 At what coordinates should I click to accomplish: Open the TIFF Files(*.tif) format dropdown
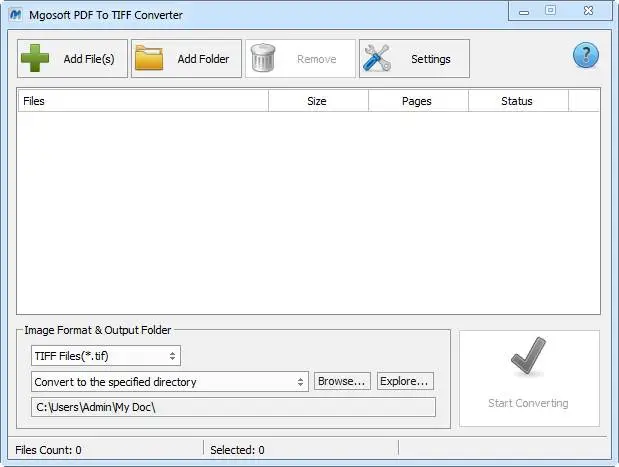[106, 356]
